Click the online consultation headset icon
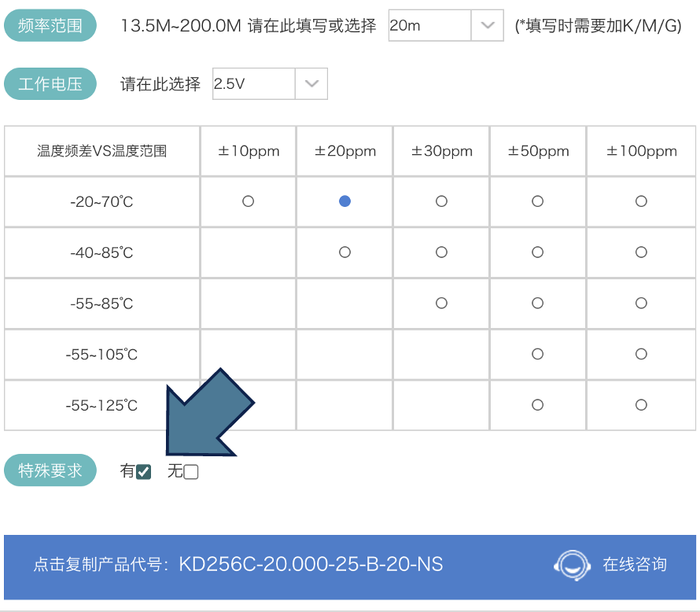 click(x=572, y=564)
